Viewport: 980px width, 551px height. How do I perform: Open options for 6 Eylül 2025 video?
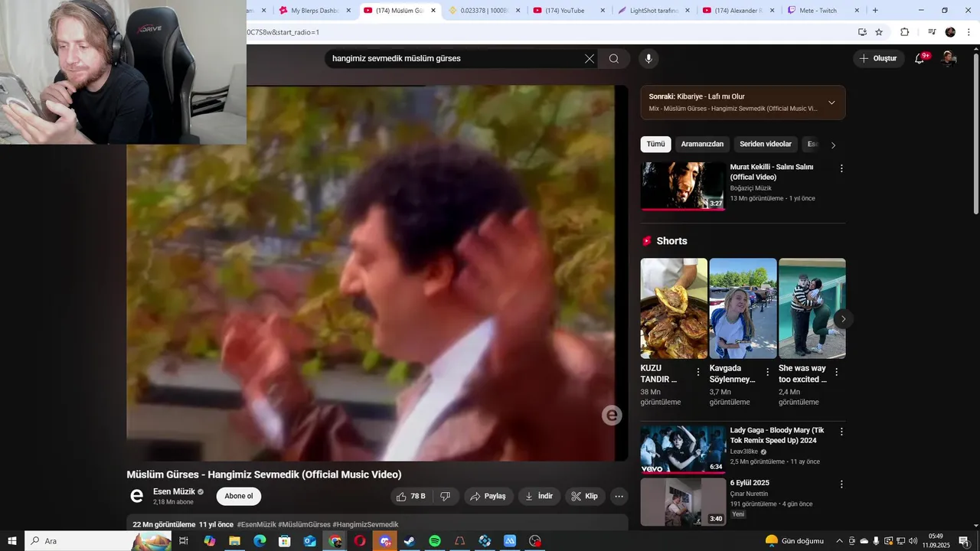tap(841, 484)
